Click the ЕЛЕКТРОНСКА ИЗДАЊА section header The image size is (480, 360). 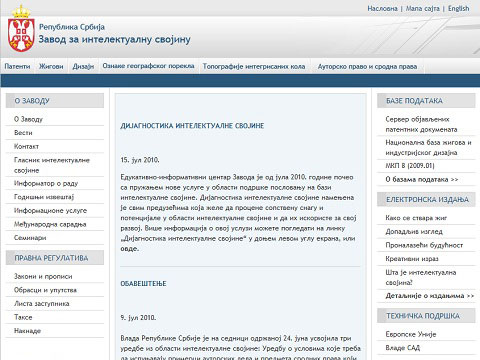[x=426, y=199]
